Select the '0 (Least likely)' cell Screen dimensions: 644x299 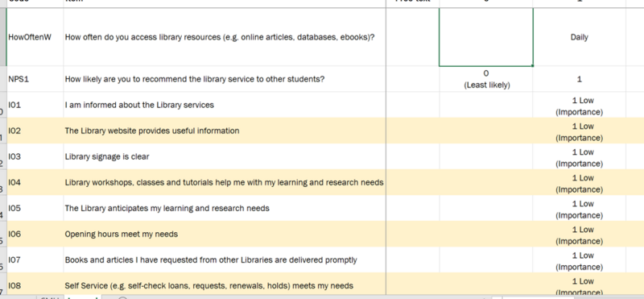(486, 79)
